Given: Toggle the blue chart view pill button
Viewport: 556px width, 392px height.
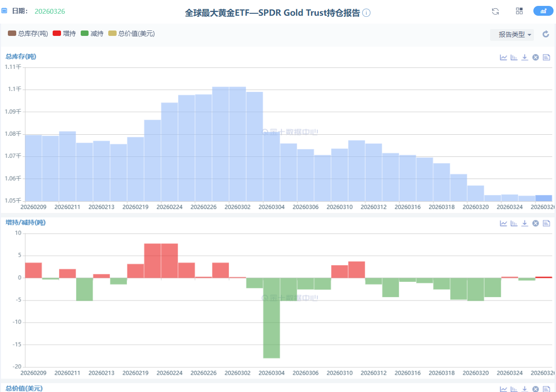Looking at the screenshot, I should click(x=543, y=11).
